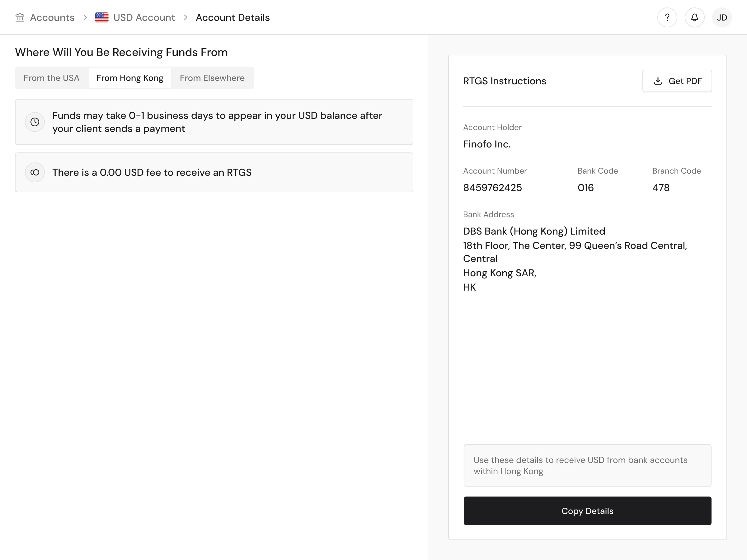Click the chevron after USD Account
Viewport: 747px width, 560px height.
pos(186,17)
